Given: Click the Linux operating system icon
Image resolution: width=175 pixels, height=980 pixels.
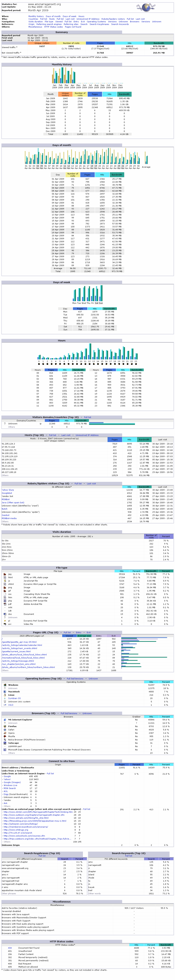Looking at the screenshot, I should (5, 695).
